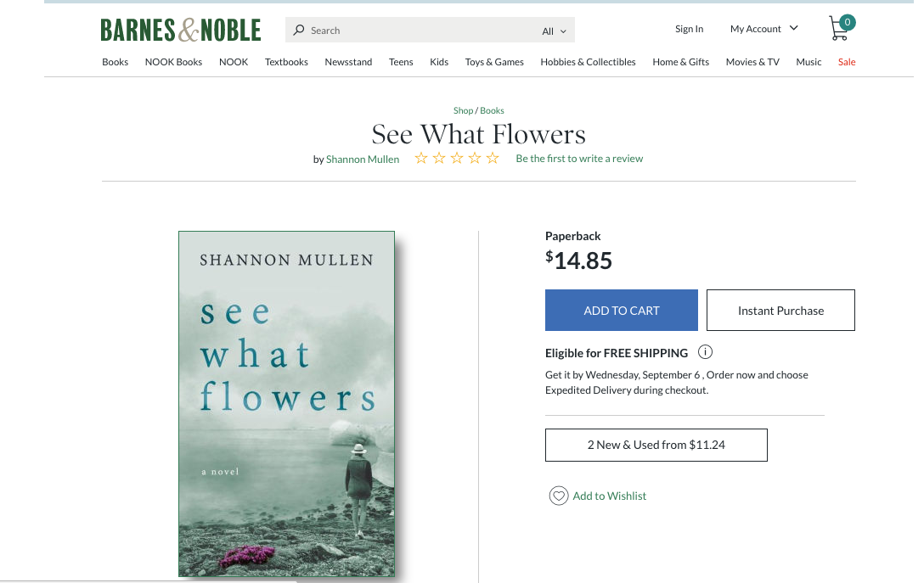Viewport: 924px width, 583px height.
Task: Select the third rating star
Action: coord(457,159)
